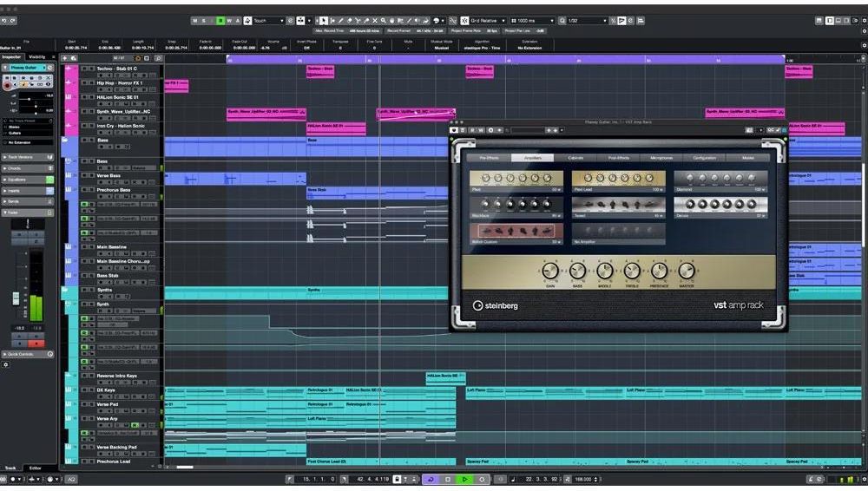The width and height of the screenshot is (868, 491).
Task: Select the Range Selection tool
Action: (x=332, y=21)
